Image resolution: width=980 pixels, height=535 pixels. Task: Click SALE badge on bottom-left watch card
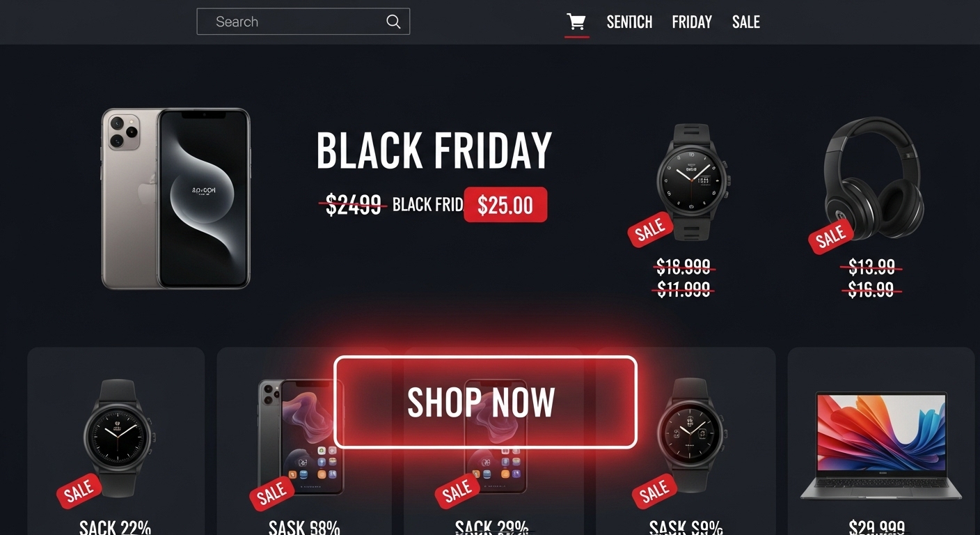79,492
